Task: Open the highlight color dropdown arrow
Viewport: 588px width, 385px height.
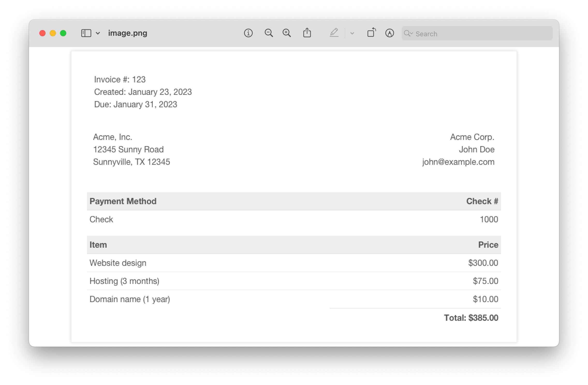Action: [352, 33]
